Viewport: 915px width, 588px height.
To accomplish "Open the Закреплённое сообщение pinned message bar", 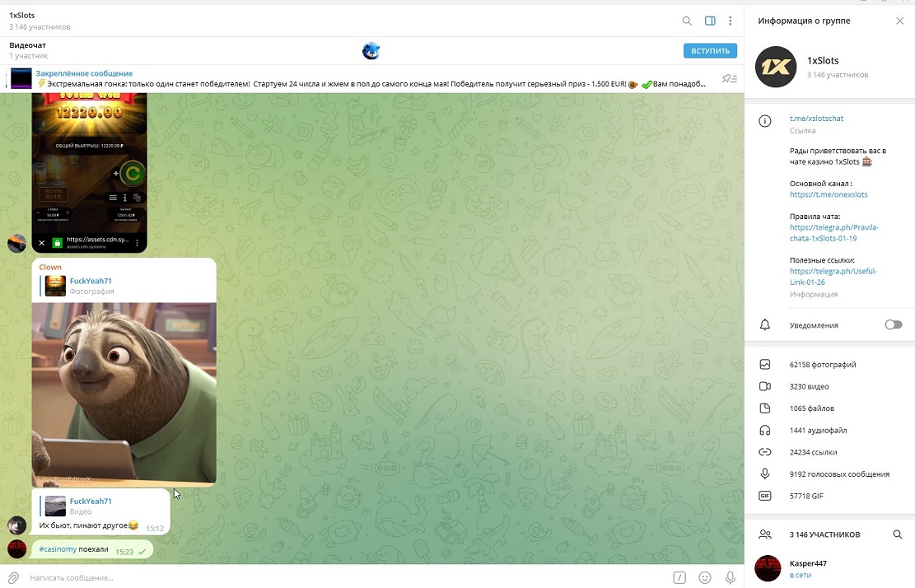I will tap(371, 78).
